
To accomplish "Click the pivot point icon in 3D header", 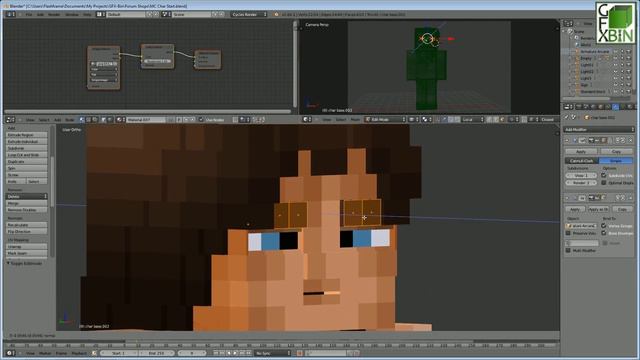I will tap(427, 120).
